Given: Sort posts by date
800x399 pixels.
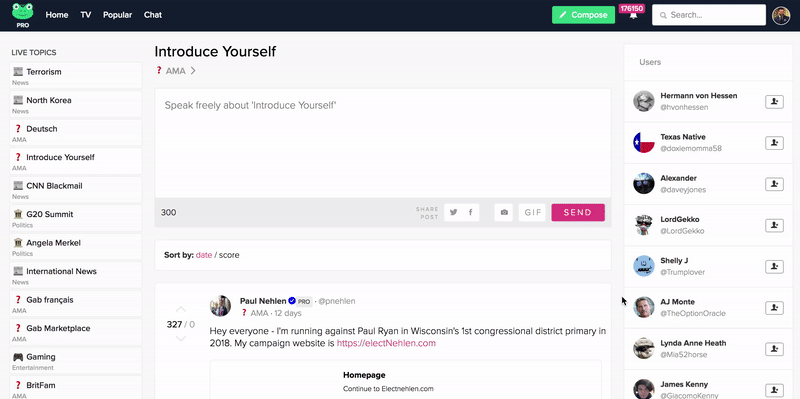Looking at the screenshot, I should 204,255.
